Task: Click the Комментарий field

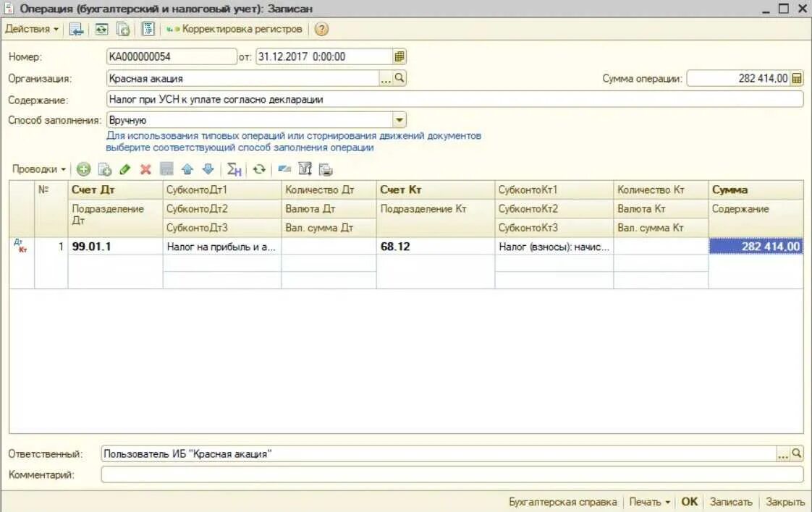Action: pos(452,474)
